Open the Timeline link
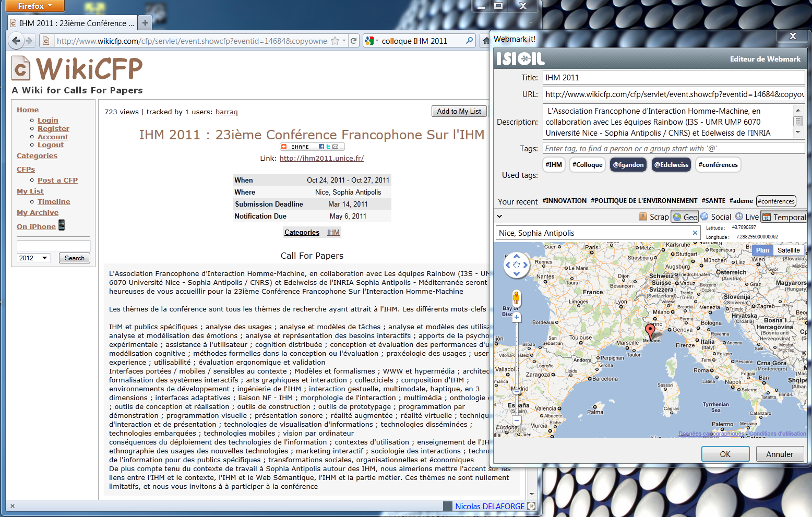Viewport: 812px width, 517px height. [54, 201]
